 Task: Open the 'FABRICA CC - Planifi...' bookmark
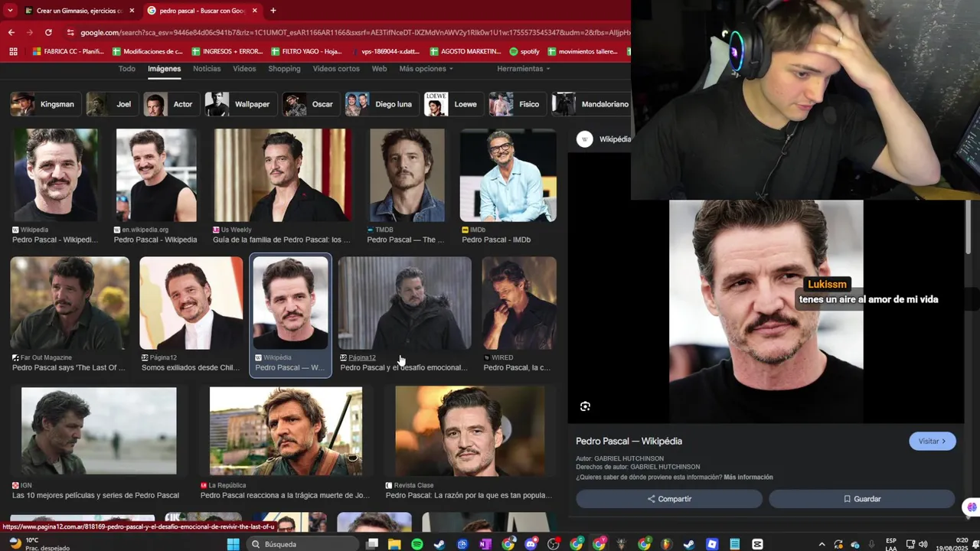(68, 51)
